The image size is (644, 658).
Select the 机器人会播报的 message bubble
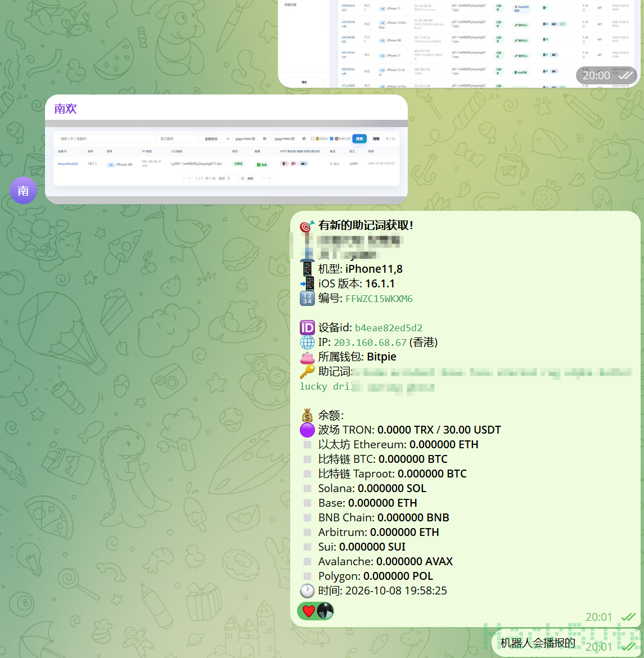(x=566, y=643)
